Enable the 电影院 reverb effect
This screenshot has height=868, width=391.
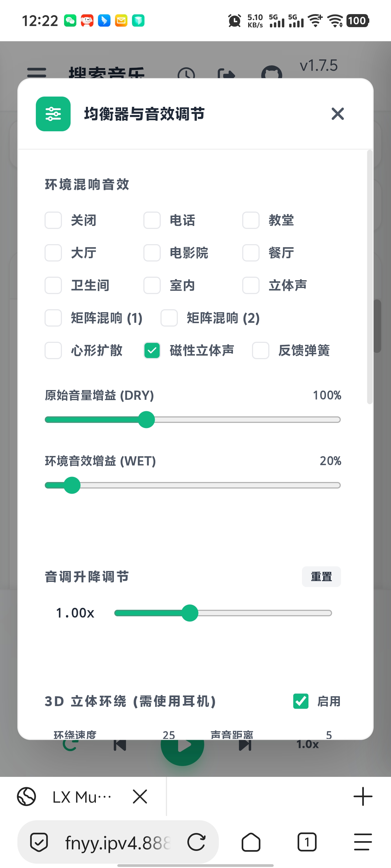coord(152,253)
